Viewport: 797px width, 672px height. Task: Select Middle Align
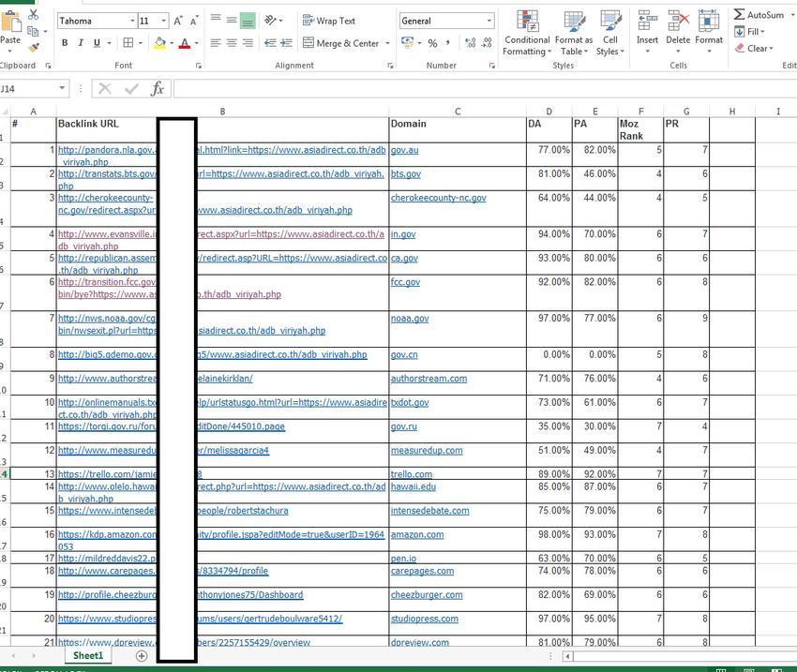(232, 20)
